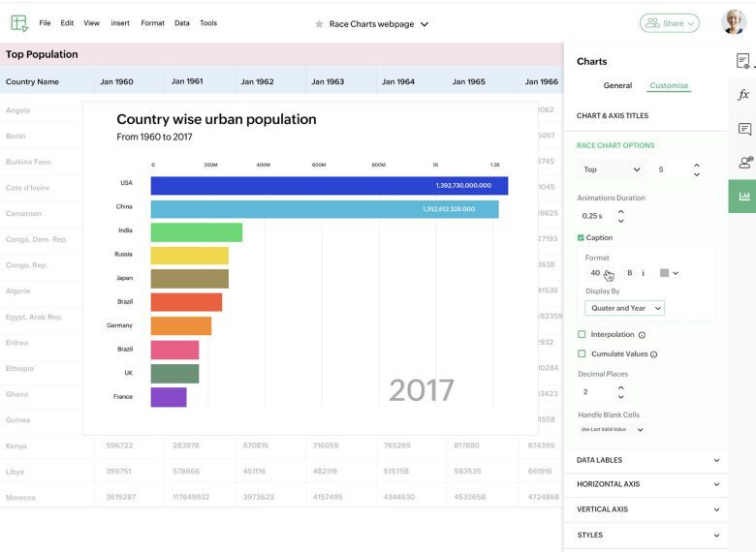756x552 pixels.
Task: Click the India green bar
Action: click(196, 232)
